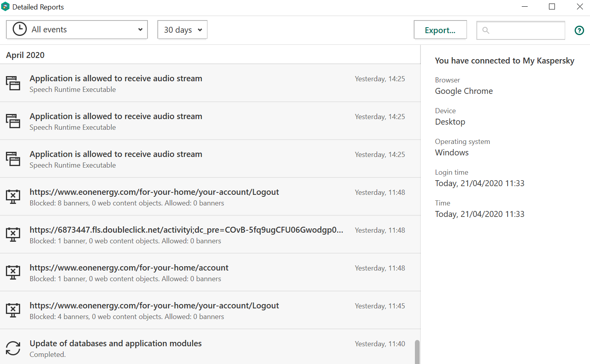Click the search input field

tap(521, 30)
